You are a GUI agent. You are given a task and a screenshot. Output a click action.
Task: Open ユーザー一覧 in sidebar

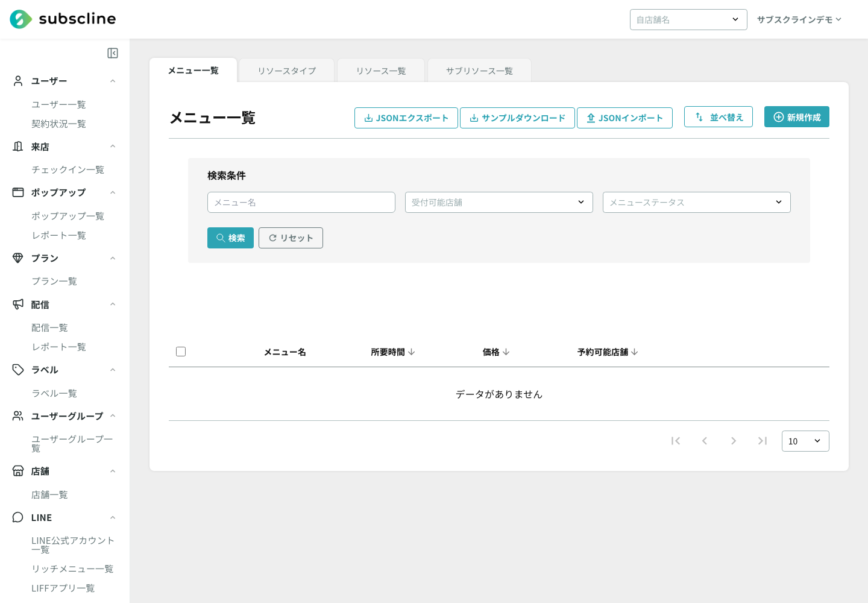(x=58, y=104)
